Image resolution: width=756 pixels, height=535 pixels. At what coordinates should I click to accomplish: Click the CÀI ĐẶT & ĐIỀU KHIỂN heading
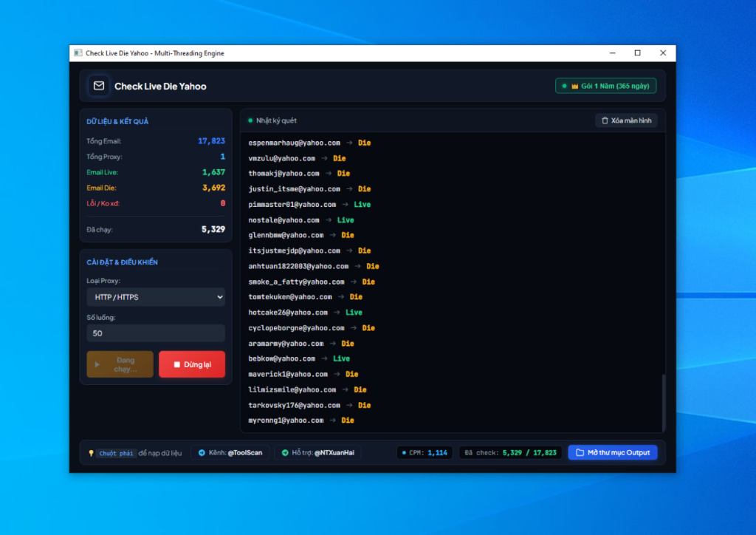pos(122,262)
